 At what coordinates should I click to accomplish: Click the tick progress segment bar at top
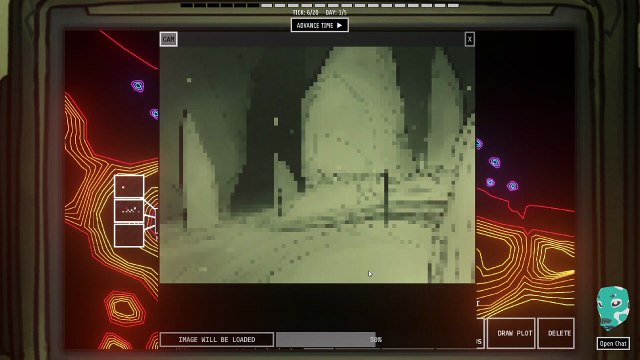320,5
